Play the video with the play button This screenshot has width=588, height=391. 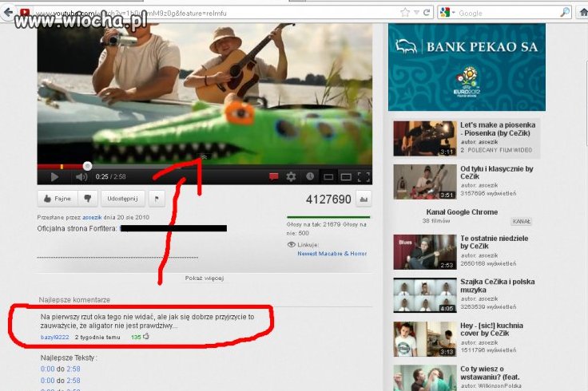[x=54, y=177]
